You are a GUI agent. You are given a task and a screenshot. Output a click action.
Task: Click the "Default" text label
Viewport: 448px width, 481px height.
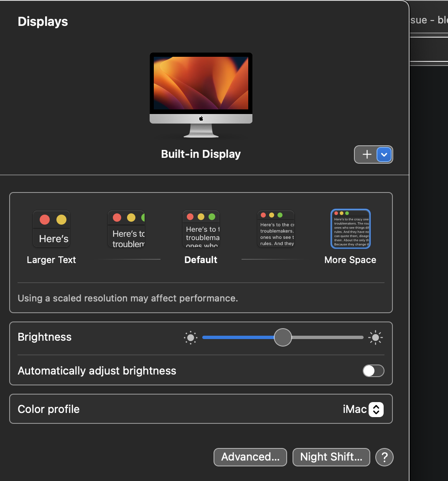coord(201,260)
